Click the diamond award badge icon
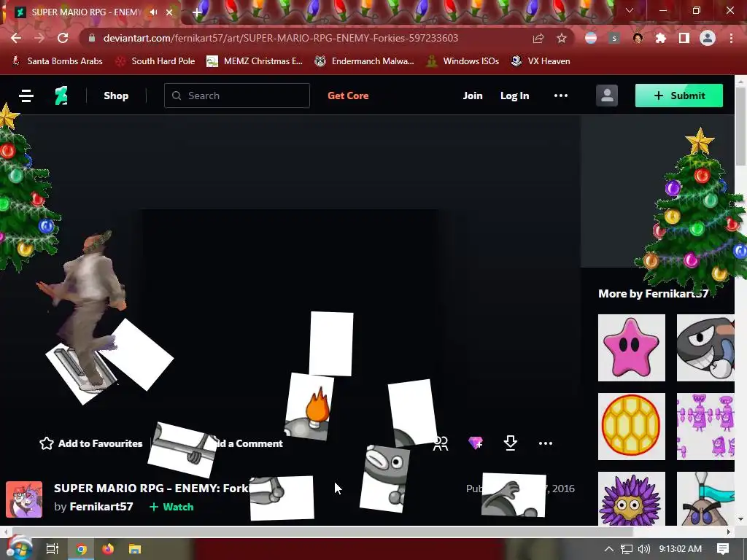Image resolution: width=747 pixels, height=560 pixels. pos(476,443)
